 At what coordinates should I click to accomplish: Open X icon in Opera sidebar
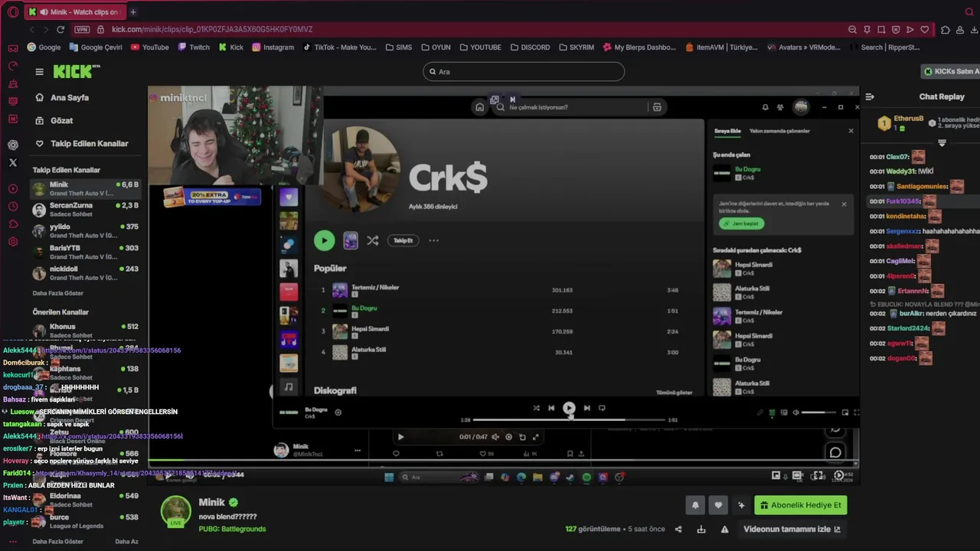pyautogui.click(x=13, y=162)
